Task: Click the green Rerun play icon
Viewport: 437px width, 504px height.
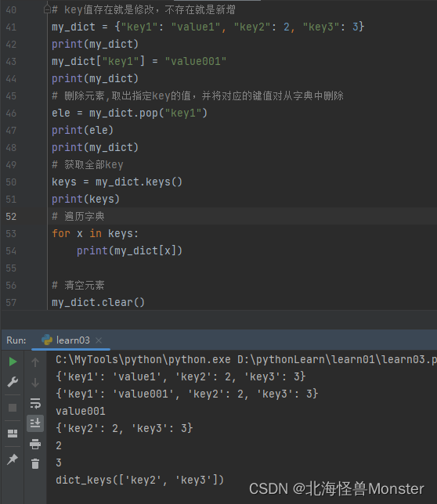Action: coord(13,362)
